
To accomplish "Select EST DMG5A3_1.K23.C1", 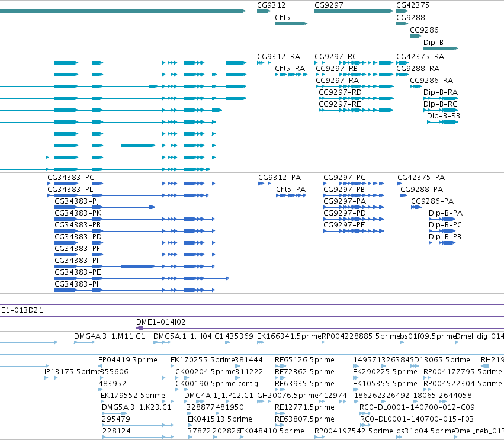I will tap(137, 407).
